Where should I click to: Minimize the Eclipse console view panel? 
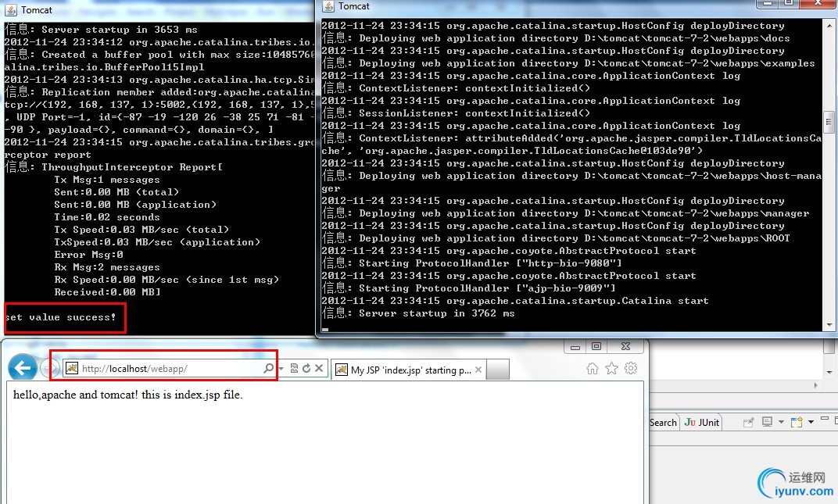pyautogui.click(x=825, y=419)
